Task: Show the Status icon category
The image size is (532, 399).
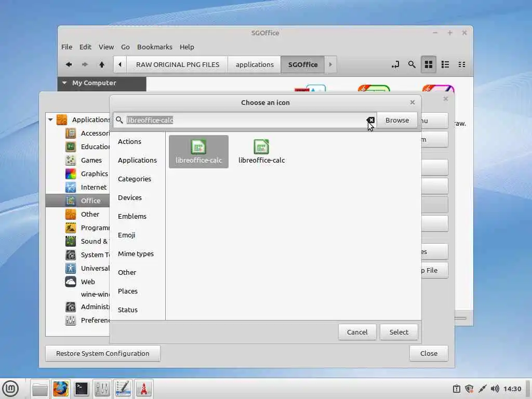Action: 128,310
